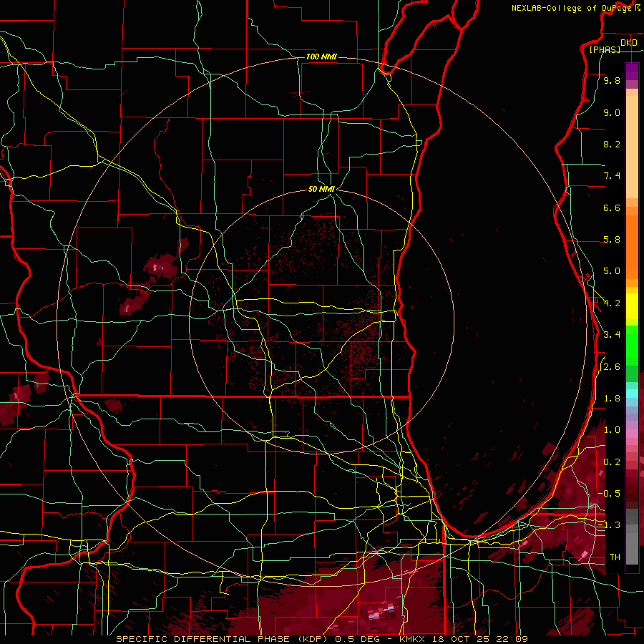This screenshot has width=644, height=644.
Task: Click the 100 NMI range ring label
Action: coord(321,57)
